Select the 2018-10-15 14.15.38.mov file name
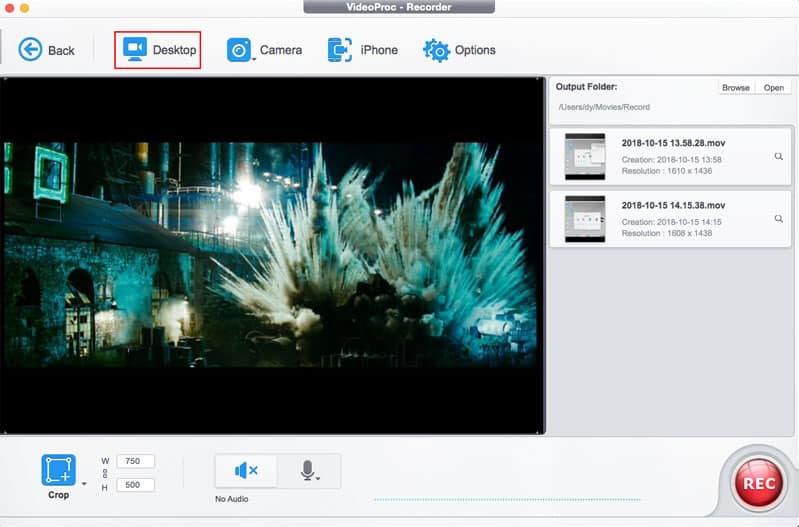 pyautogui.click(x=673, y=205)
